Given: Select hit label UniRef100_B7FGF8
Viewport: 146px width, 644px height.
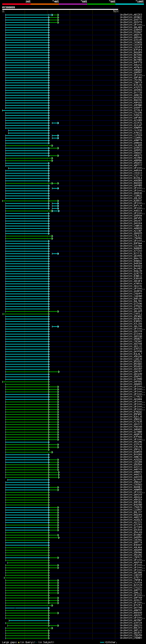Looking at the screenshot, I should [131, 50].
